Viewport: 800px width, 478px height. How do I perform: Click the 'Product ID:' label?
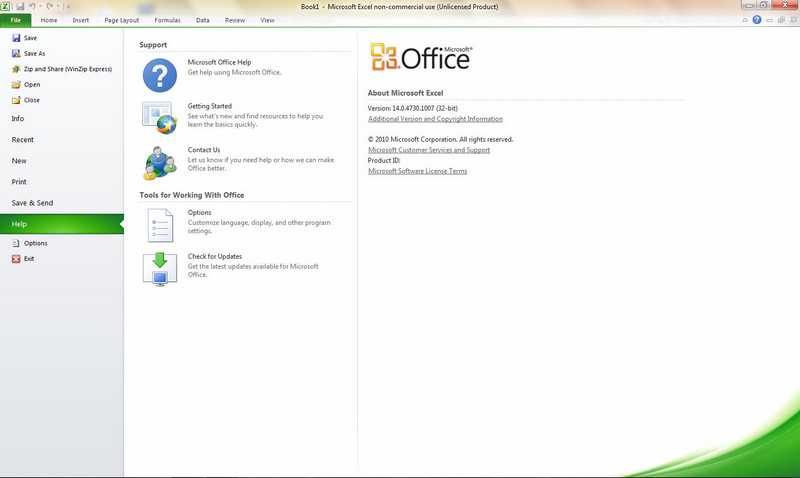coord(384,160)
